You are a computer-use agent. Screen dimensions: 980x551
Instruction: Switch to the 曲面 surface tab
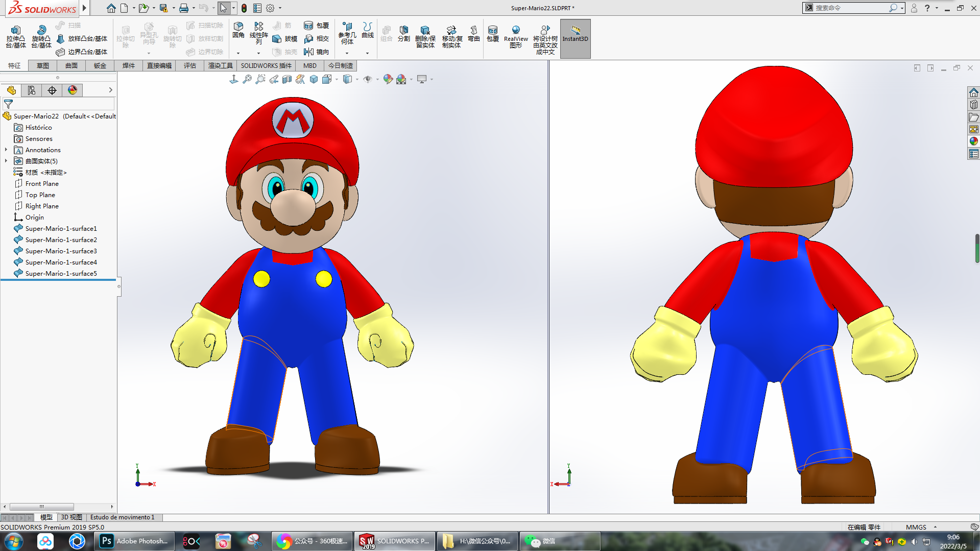pyautogui.click(x=71, y=65)
